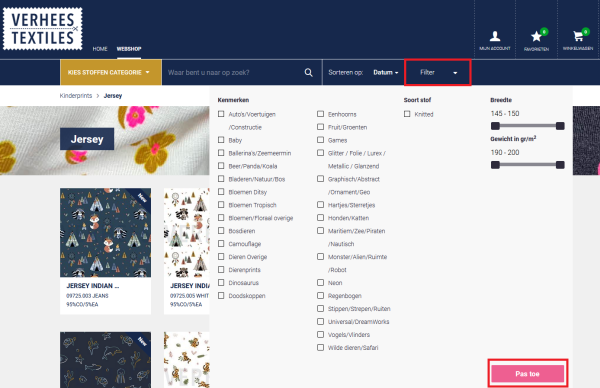The height and width of the screenshot is (388, 600).
Task: Click the search magnifier icon
Action: tap(308, 72)
